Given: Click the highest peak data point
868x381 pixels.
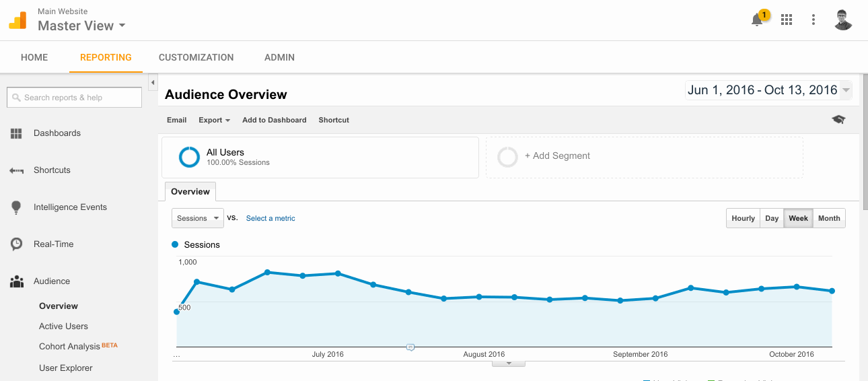Looking at the screenshot, I should coord(268,272).
